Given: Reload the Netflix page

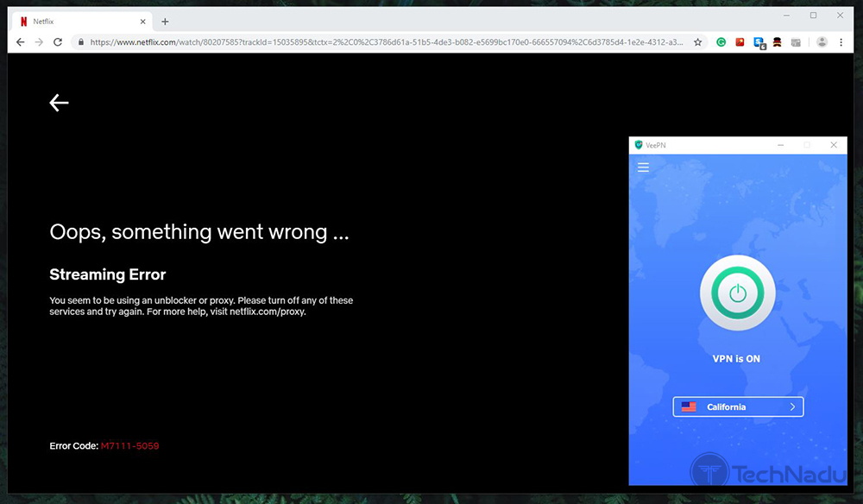Looking at the screenshot, I should pos(58,41).
